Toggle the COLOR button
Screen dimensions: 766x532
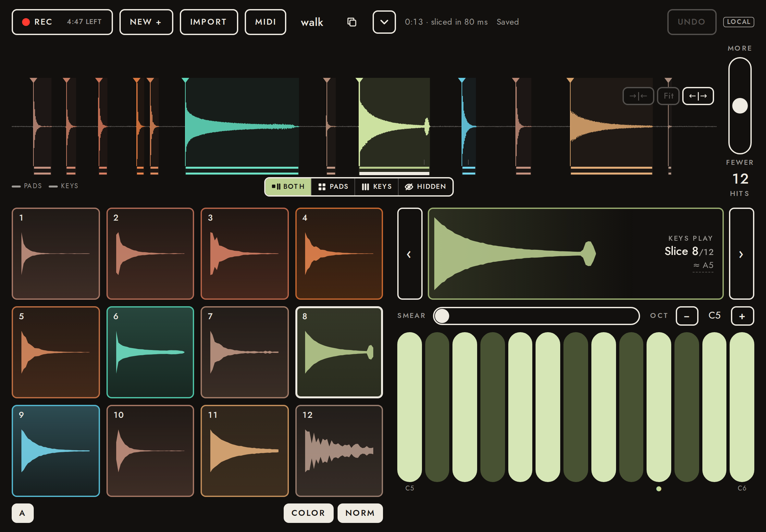click(308, 513)
